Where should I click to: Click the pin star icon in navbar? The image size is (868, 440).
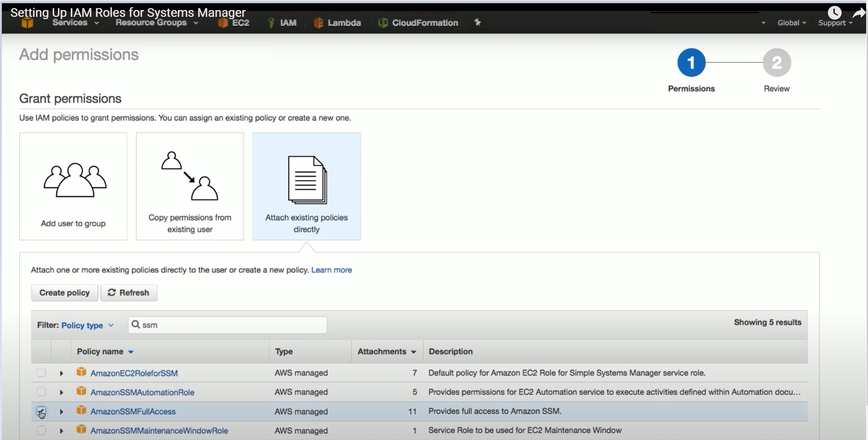pos(477,22)
